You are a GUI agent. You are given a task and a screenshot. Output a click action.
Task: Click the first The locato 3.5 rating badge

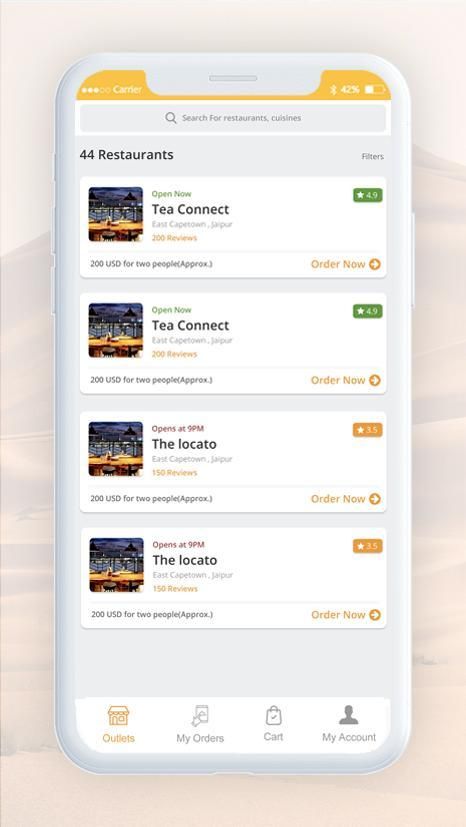367,430
